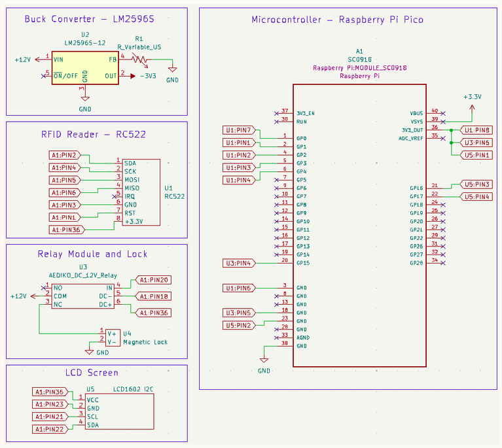Click the U3:PIN4 label at Pico GP15
Screen dimensions: 502x448
coord(239,264)
